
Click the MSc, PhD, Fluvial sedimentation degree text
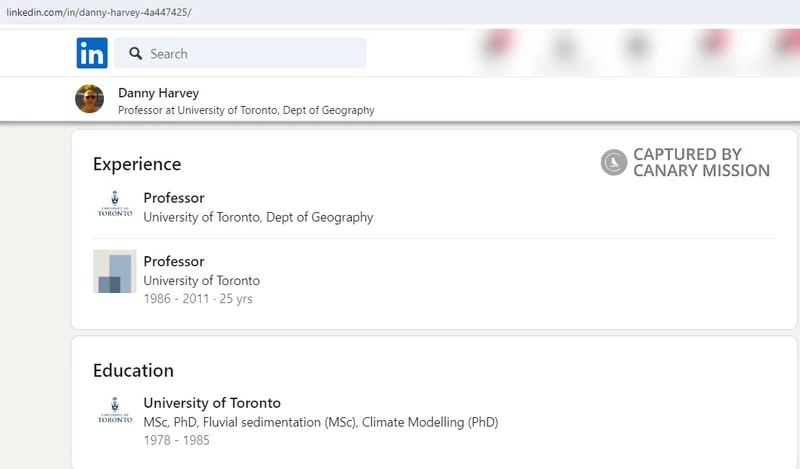[321, 423]
